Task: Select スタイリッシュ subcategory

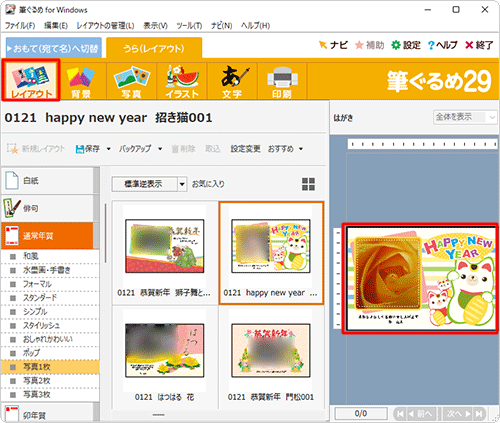Action: pyautogui.click(x=50, y=325)
